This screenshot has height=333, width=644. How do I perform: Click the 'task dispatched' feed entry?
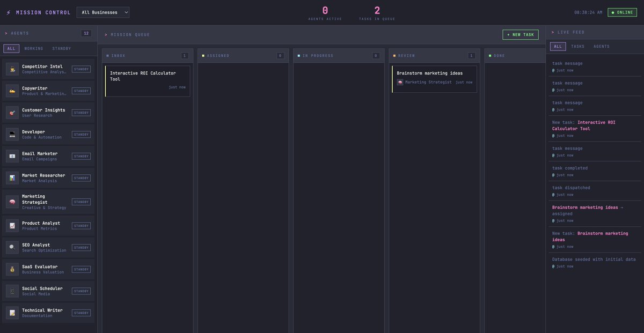pyautogui.click(x=595, y=191)
